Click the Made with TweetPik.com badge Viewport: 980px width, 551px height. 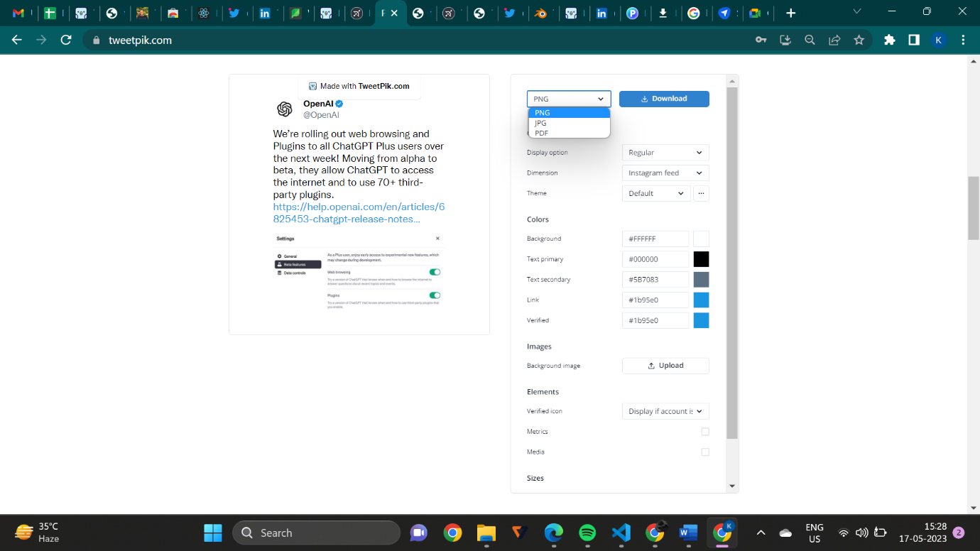tap(359, 86)
